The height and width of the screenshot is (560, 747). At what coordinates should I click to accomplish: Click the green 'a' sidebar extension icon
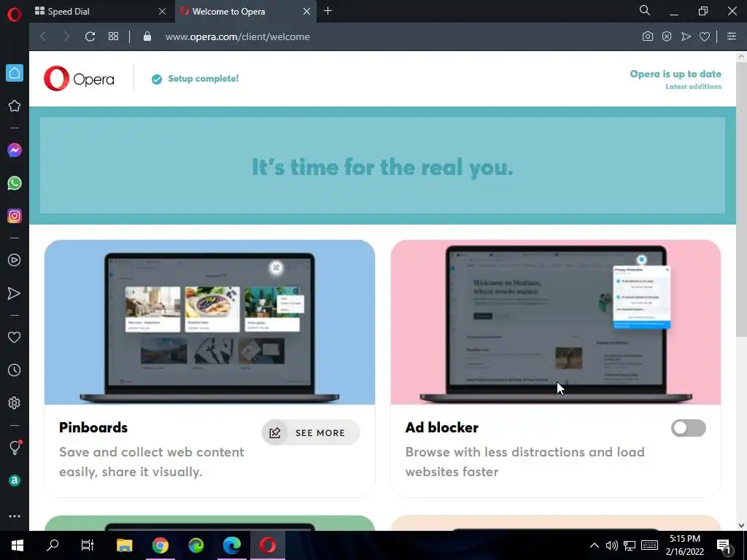pyautogui.click(x=15, y=481)
